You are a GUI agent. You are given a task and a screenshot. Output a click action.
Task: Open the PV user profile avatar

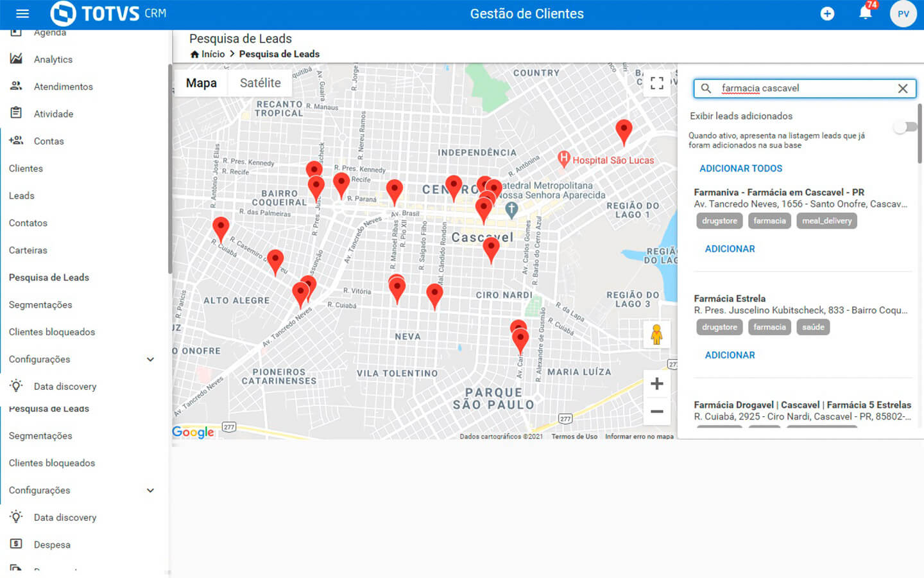point(903,13)
